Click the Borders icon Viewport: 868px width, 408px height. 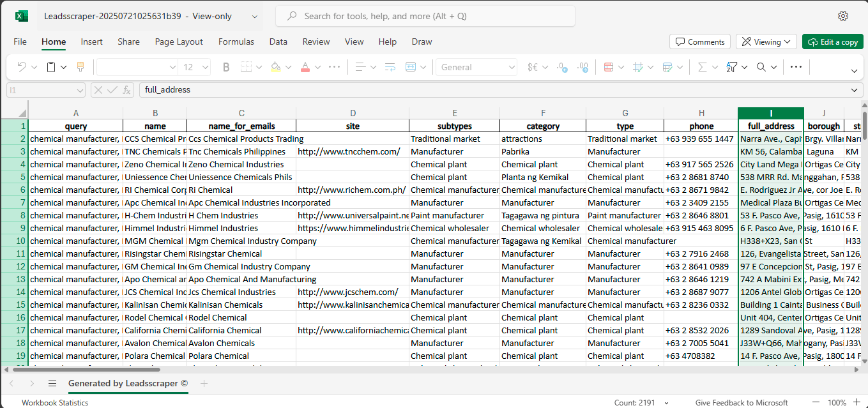click(x=245, y=67)
